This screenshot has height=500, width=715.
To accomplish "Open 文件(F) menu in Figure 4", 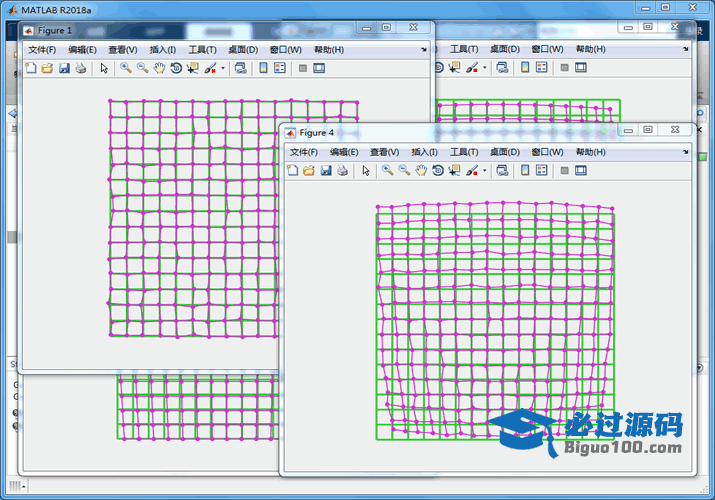I will coord(304,152).
